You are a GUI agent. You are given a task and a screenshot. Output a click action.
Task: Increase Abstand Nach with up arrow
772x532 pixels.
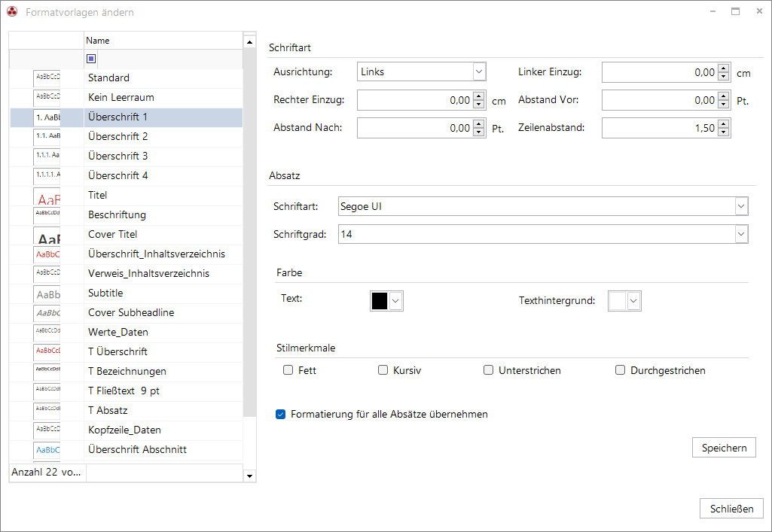pos(478,124)
